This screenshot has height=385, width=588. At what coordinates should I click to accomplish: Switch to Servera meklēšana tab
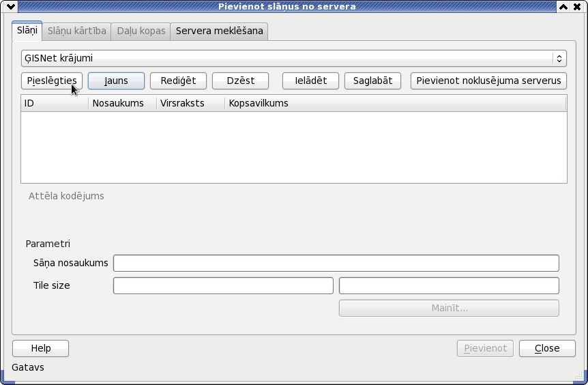coord(220,31)
